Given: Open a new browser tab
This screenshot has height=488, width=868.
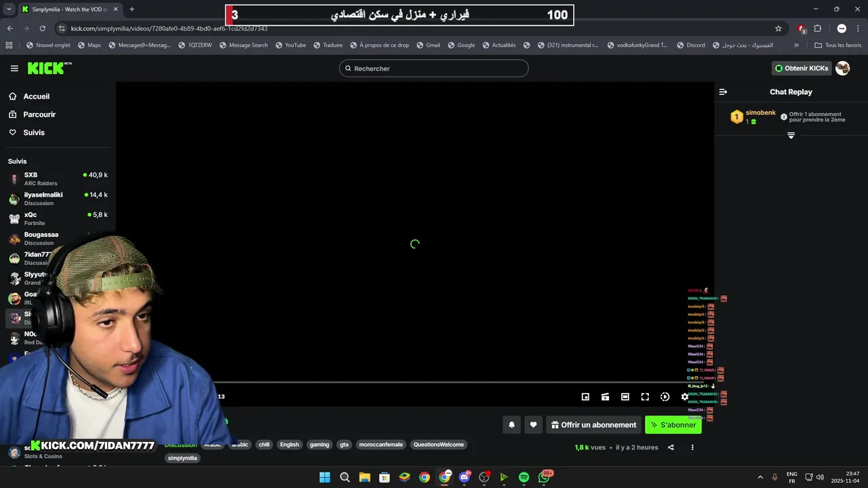Looking at the screenshot, I should click(x=132, y=9).
